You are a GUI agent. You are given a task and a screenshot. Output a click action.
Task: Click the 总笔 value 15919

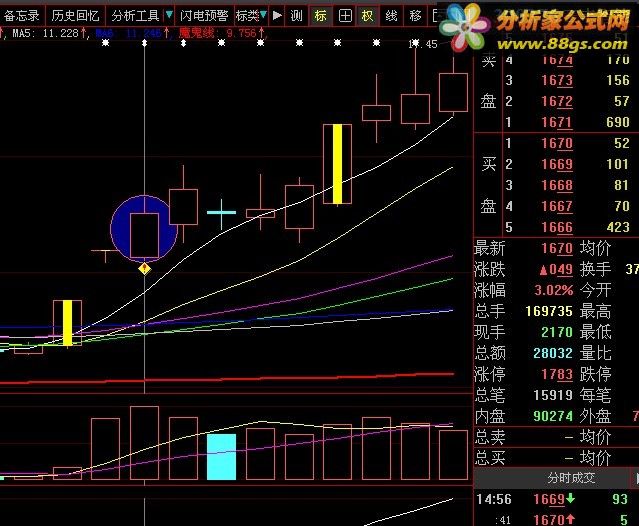click(553, 395)
